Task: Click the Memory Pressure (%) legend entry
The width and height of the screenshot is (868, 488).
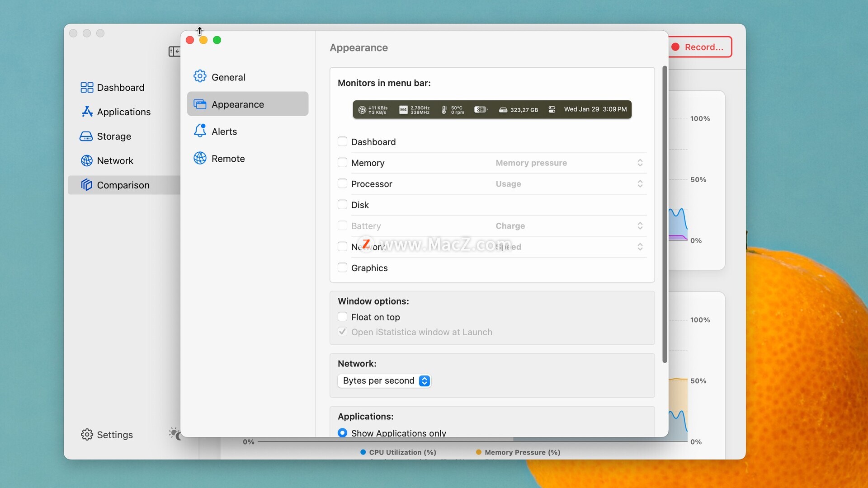Action: 518,452
